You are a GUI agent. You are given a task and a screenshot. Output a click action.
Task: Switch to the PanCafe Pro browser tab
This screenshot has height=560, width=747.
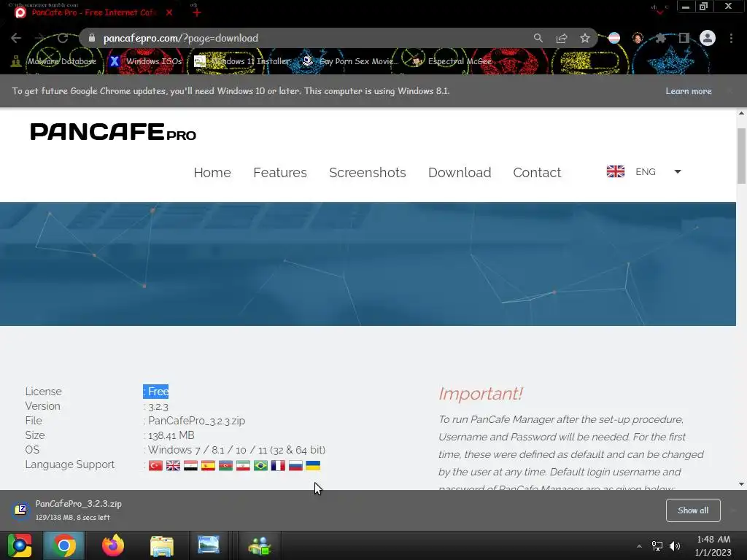coord(93,12)
